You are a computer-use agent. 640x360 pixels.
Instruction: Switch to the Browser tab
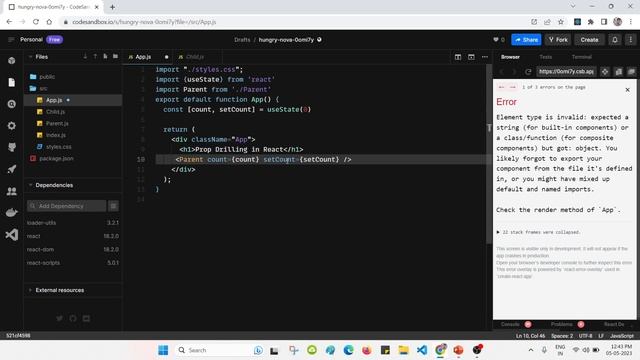(x=510, y=57)
